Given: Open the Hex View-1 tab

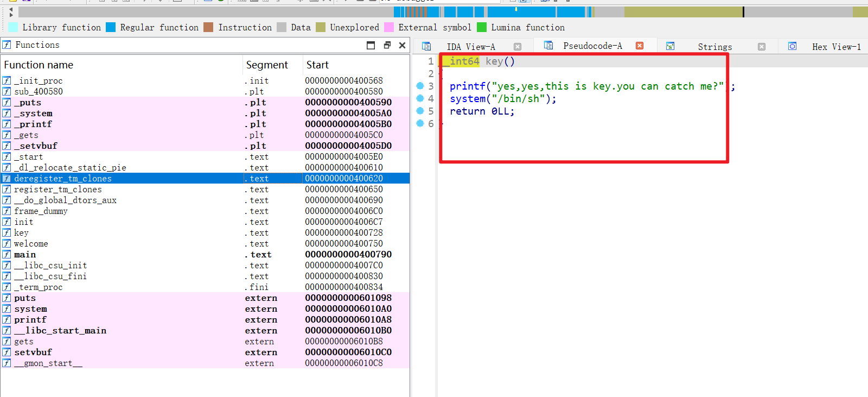Looking at the screenshot, I should coord(836,47).
